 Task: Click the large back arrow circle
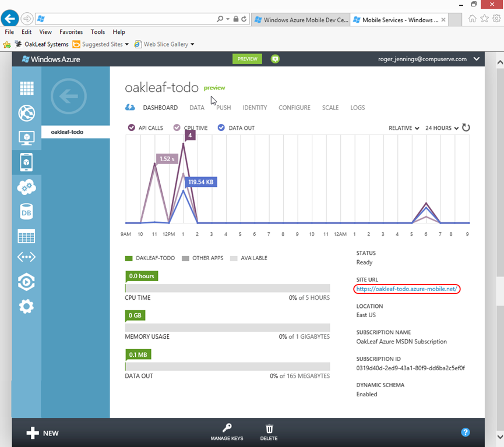coord(69,96)
